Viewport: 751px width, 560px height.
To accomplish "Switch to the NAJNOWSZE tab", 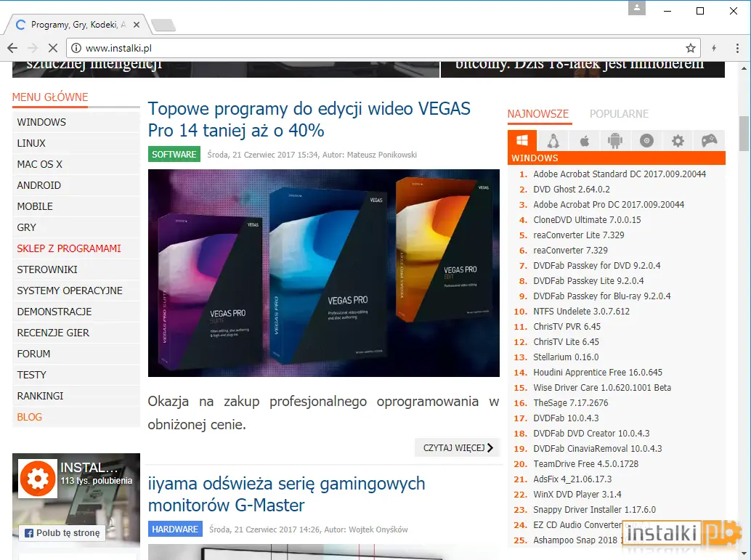I will [x=538, y=114].
